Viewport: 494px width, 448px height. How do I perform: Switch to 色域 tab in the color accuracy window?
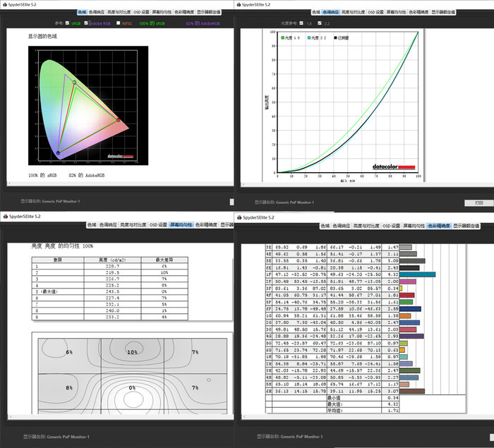tap(325, 226)
